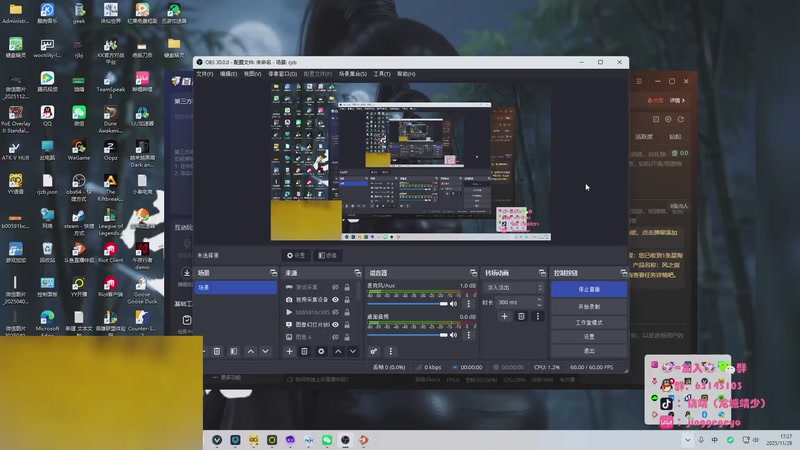
Task: Open the 停靠窗口(D) menu in OBS
Action: click(282, 74)
